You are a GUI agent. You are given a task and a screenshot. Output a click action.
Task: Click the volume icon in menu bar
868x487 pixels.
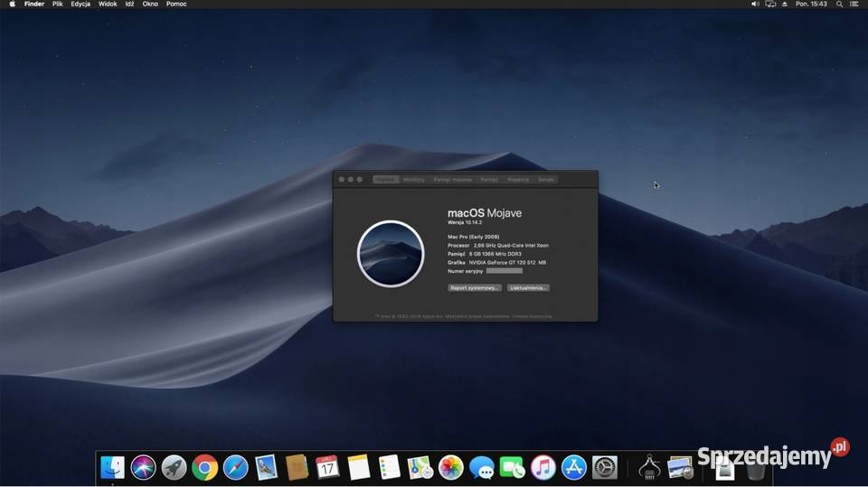pos(754,4)
